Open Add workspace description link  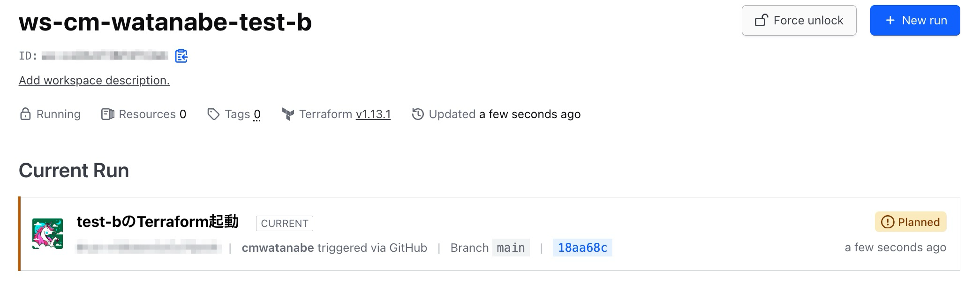[94, 81]
